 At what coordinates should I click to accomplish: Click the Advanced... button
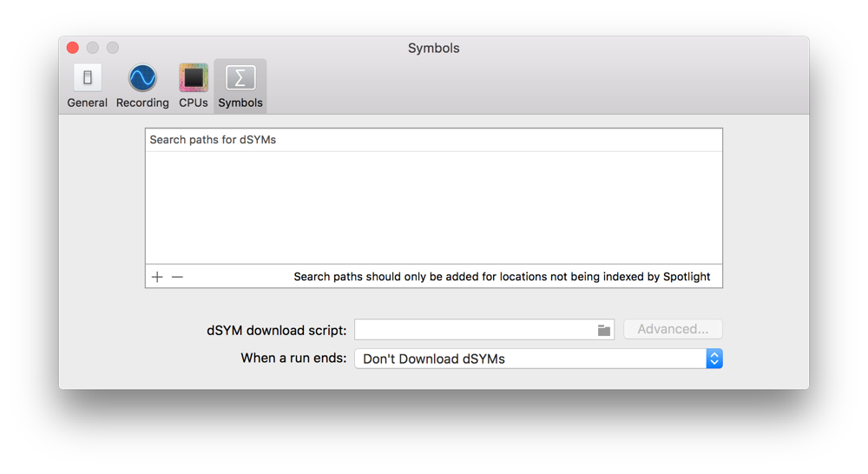(673, 329)
